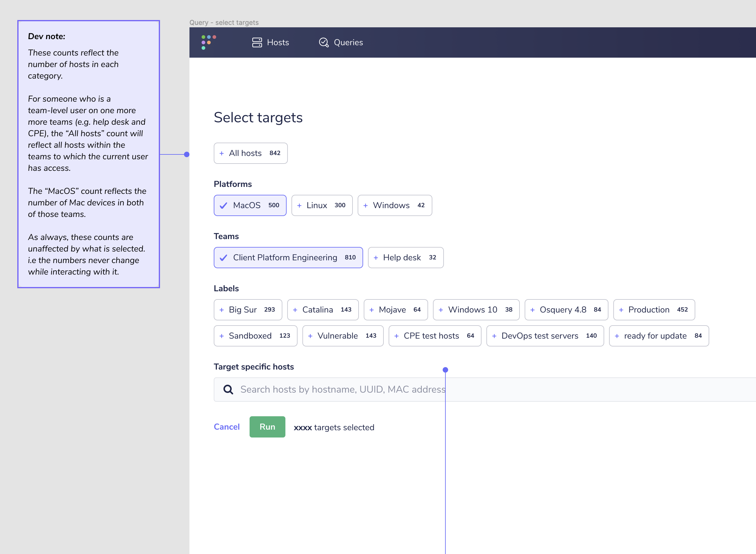Select the ready for update label
The image size is (756, 554).
coord(658,336)
